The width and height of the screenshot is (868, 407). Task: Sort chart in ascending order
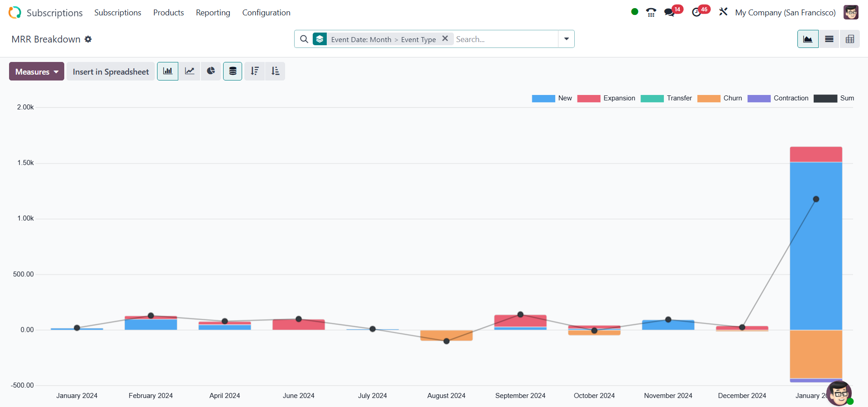(275, 71)
